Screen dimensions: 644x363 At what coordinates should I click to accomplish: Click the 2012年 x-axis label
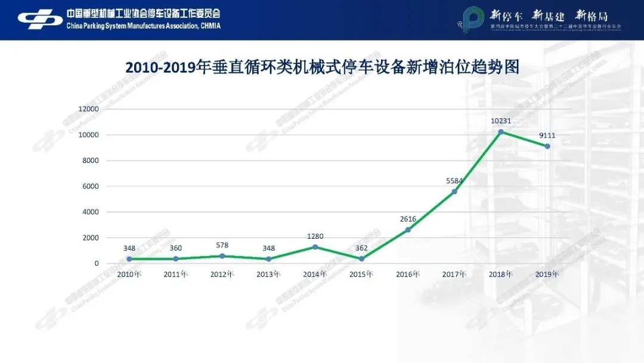point(222,275)
